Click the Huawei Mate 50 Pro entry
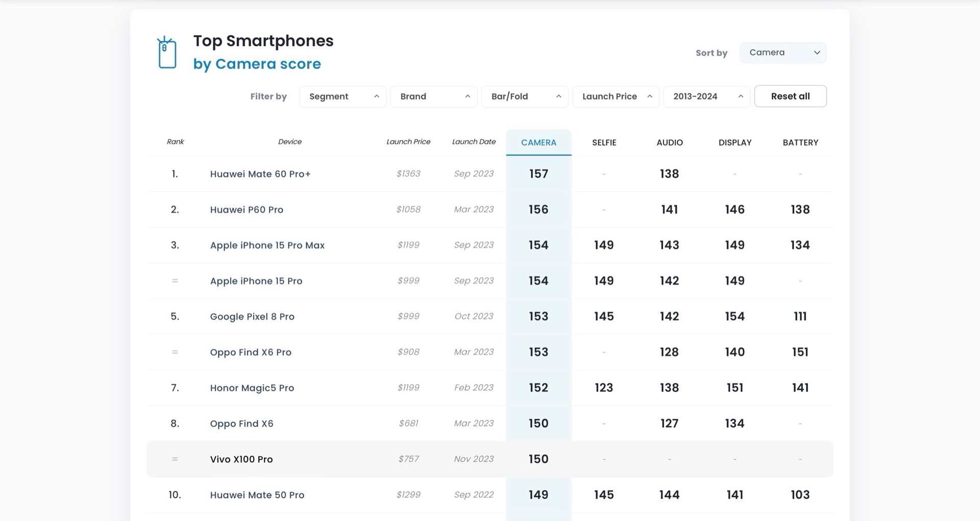Viewport: 980px width, 521px height. (x=257, y=495)
